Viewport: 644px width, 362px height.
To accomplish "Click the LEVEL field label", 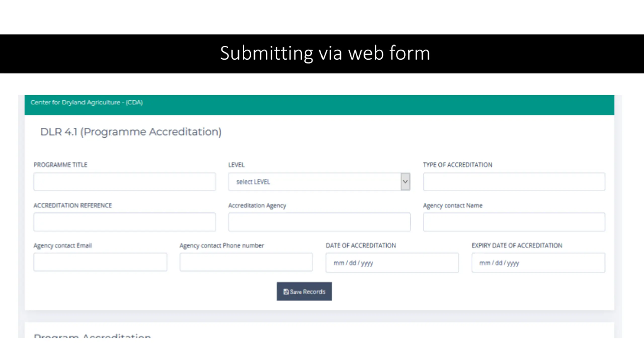I will click(236, 165).
